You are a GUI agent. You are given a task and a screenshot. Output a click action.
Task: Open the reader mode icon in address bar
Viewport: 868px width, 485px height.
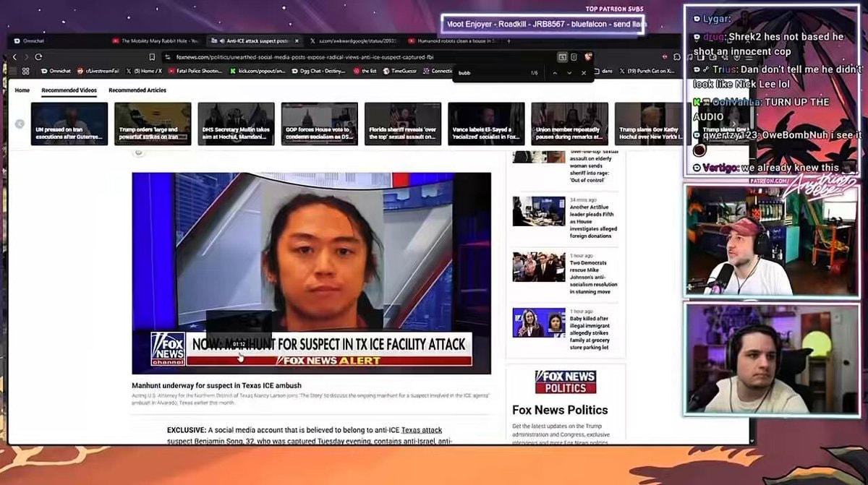tap(574, 57)
